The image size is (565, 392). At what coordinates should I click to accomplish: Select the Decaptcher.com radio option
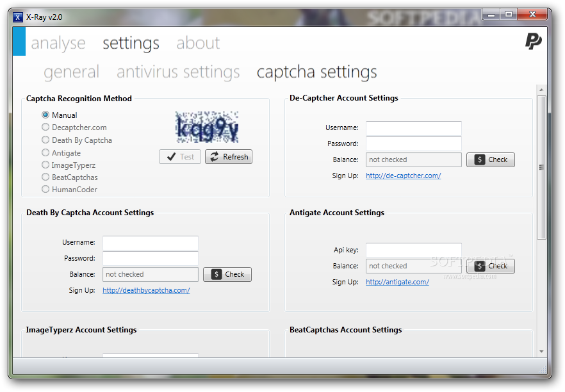pyautogui.click(x=45, y=127)
